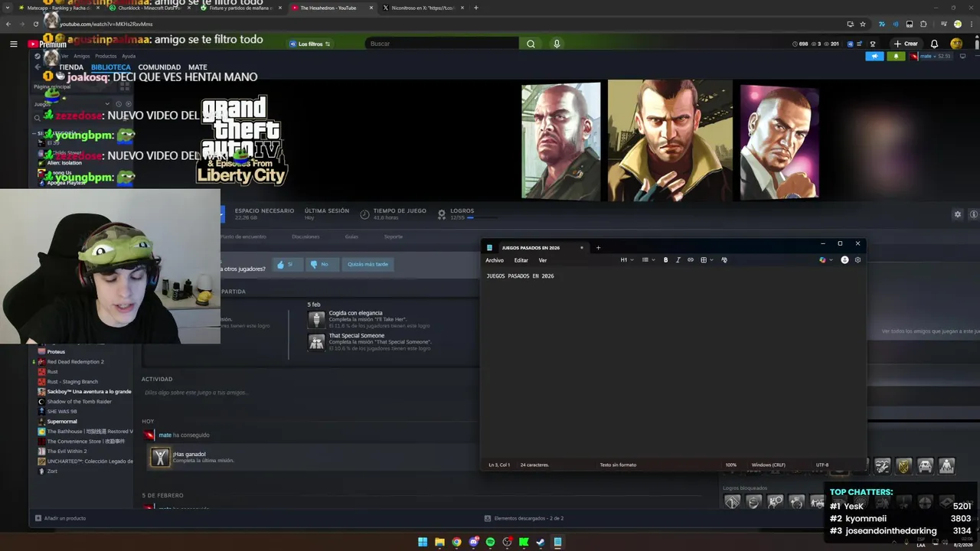Click the YouTube Crear button
980x551 pixels.
[905, 44]
